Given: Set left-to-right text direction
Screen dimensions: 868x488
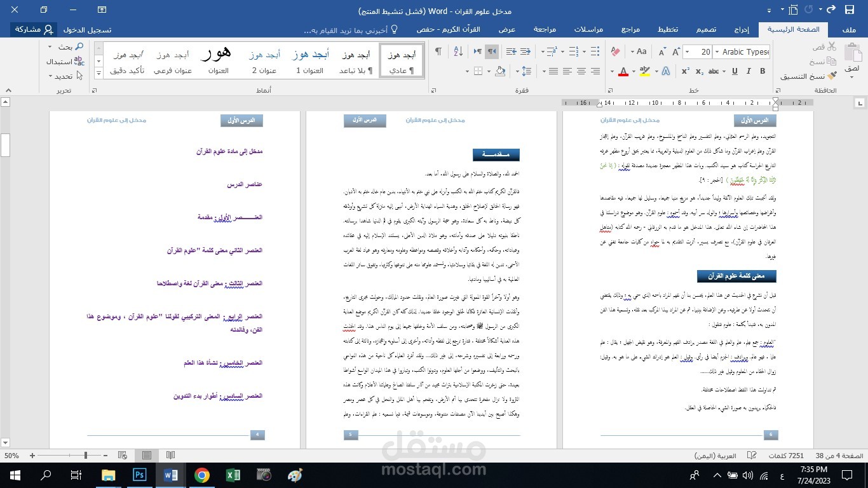Looking at the screenshot, I should point(478,52).
